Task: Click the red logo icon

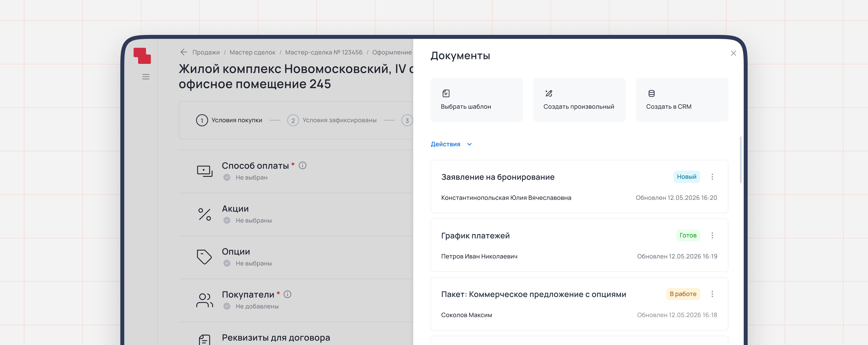Action: click(142, 56)
